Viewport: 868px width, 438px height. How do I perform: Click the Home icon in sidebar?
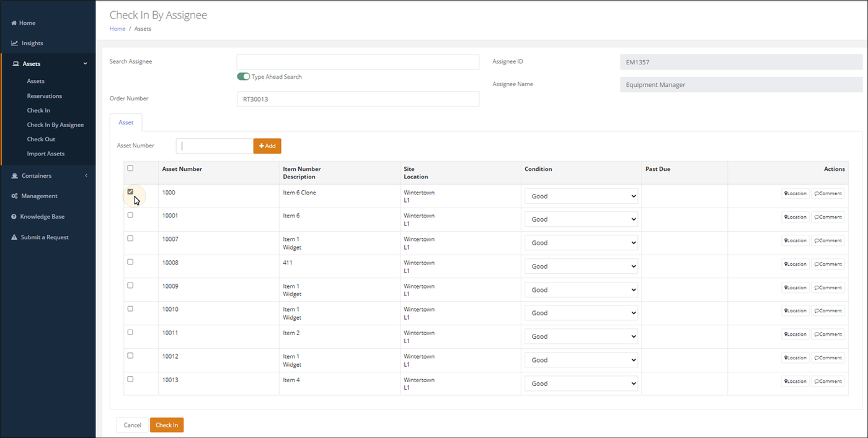coord(14,23)
